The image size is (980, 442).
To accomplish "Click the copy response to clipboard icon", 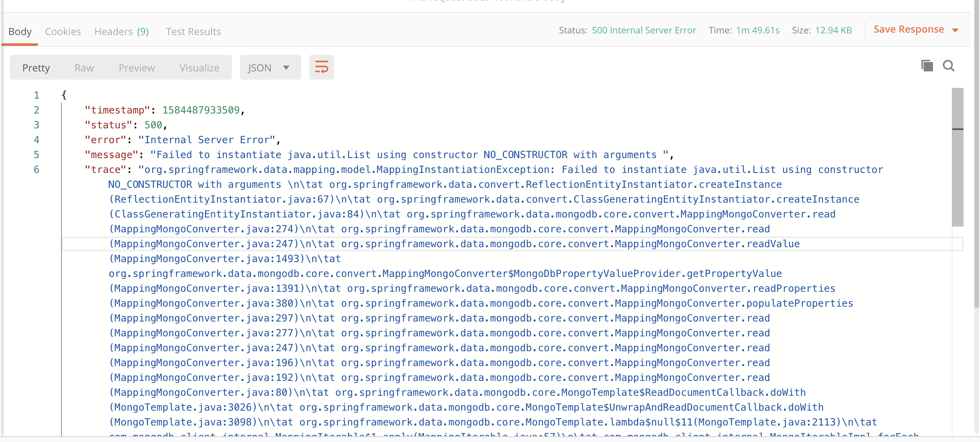I will pos(927,66).
